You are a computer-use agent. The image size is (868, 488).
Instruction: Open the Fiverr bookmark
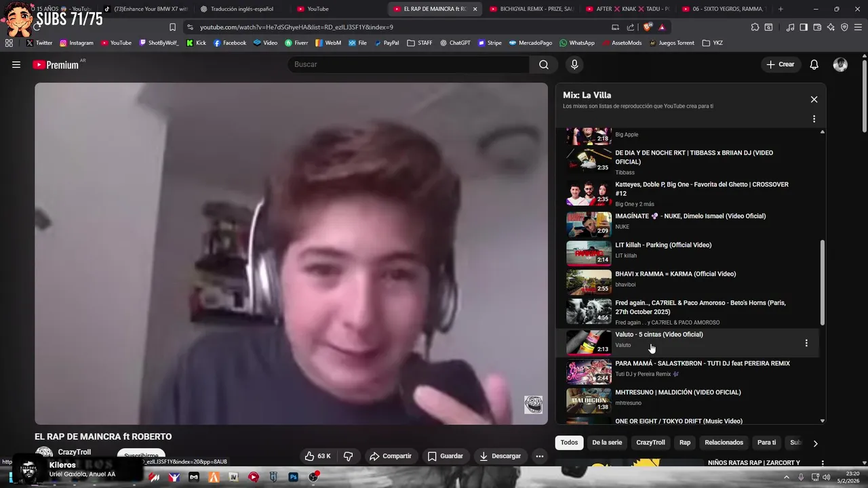pos(297,43)
